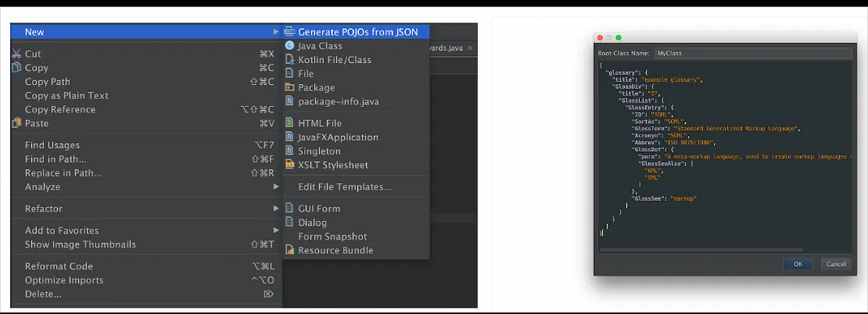Select Generate POJOs from JSON
The image size is (868, 314).
[356, 32]
